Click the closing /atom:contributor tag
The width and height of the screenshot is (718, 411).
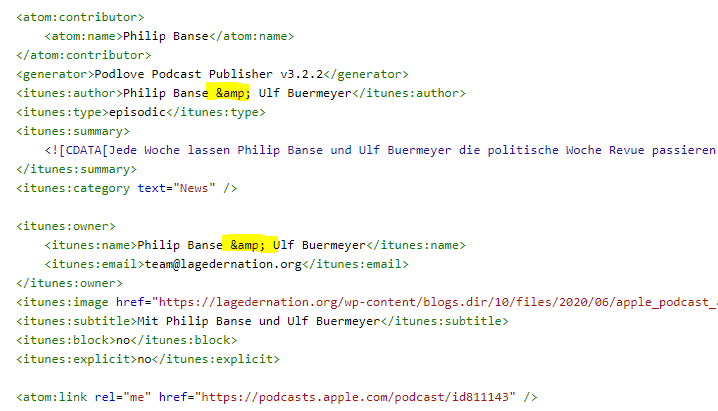click(83, 55)
